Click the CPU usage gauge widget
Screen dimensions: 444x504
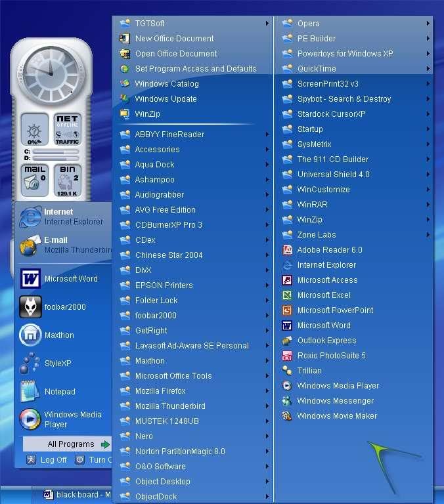point(35,129)
